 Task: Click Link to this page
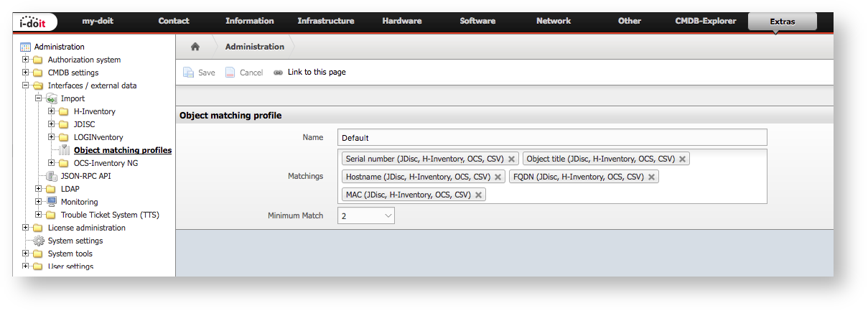(x=317, y=73)
